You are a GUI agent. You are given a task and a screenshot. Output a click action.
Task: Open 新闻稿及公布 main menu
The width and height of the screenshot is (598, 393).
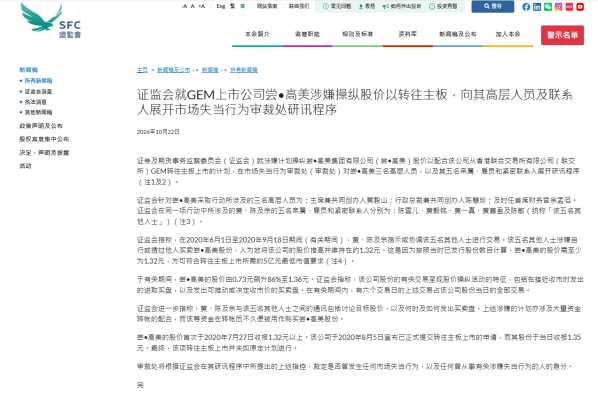click(x=458, y=34)
